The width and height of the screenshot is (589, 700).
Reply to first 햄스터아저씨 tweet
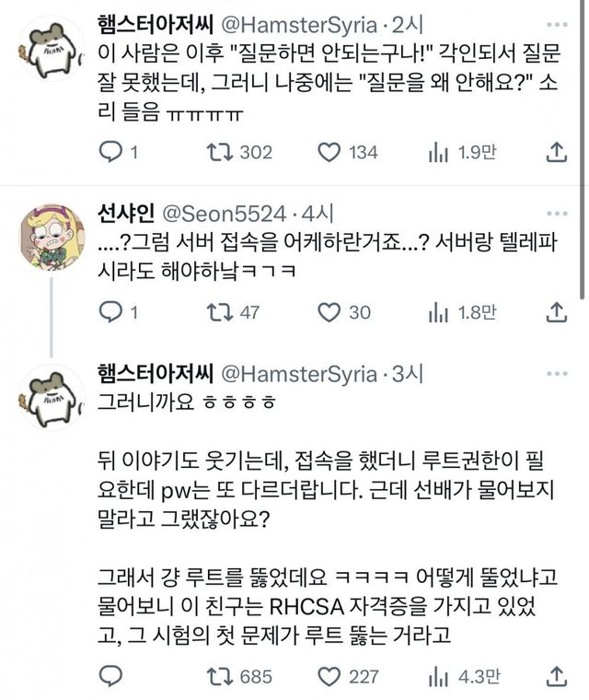[110, 153]
